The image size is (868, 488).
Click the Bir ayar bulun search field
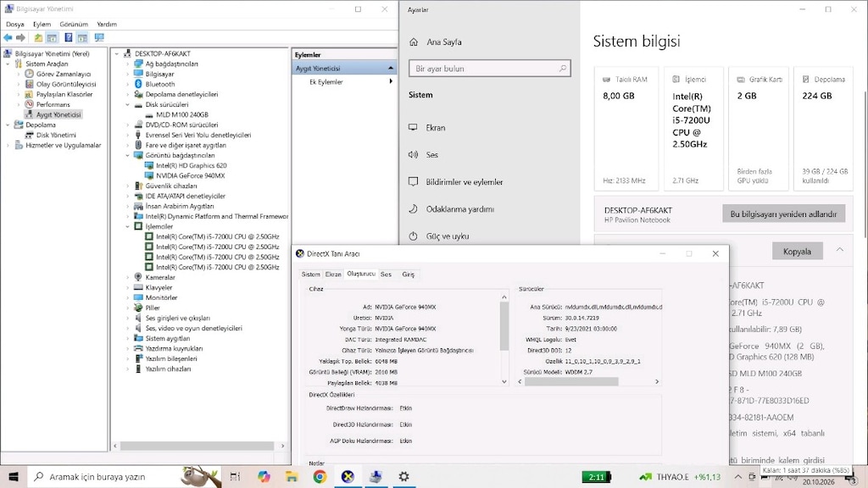point(489,69)
